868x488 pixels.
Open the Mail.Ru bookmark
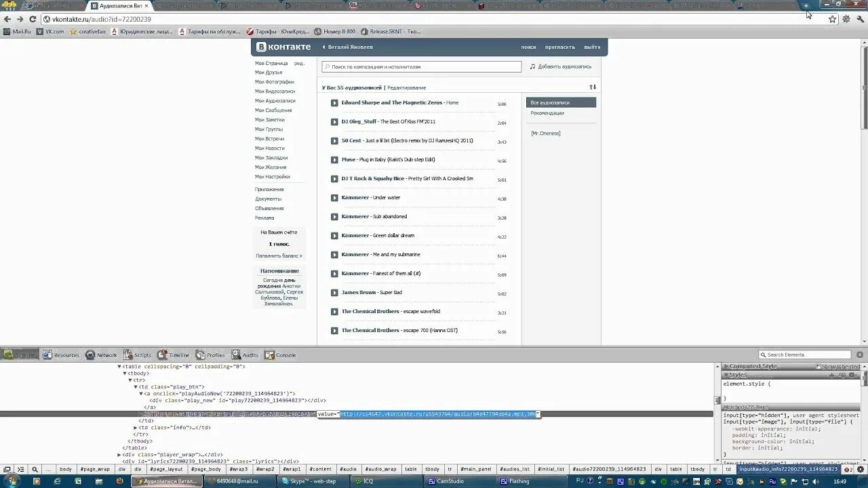[x=18, y=31]
